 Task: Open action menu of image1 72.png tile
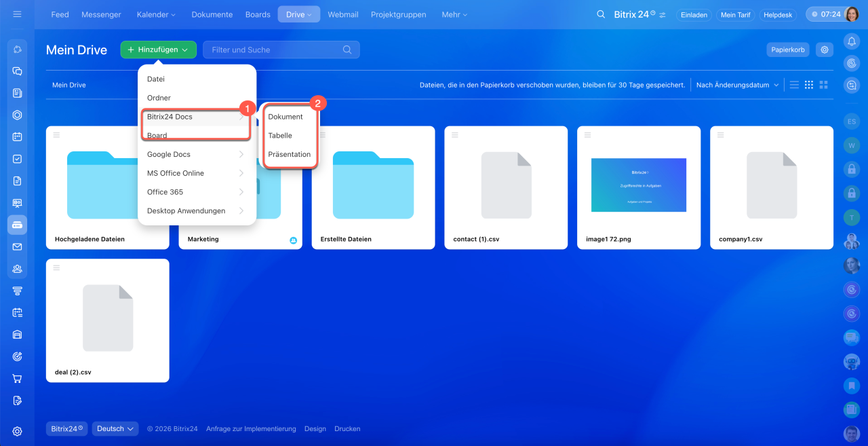coord(588,135)
